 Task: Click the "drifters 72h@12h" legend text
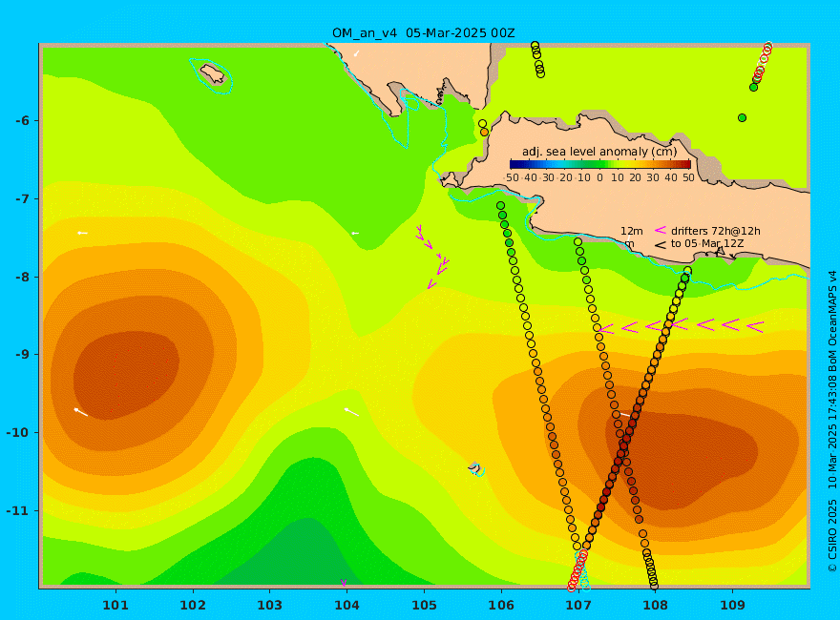tap(716, 231)
